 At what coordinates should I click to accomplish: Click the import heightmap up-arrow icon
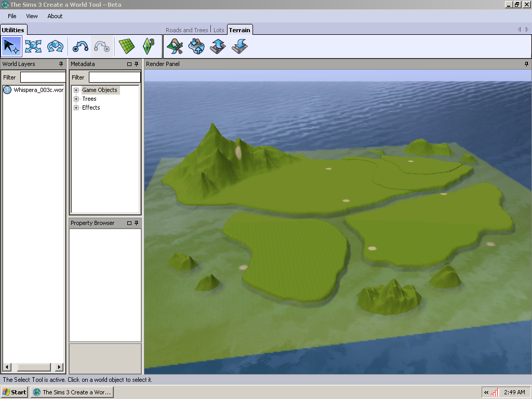tap(218, 46)
